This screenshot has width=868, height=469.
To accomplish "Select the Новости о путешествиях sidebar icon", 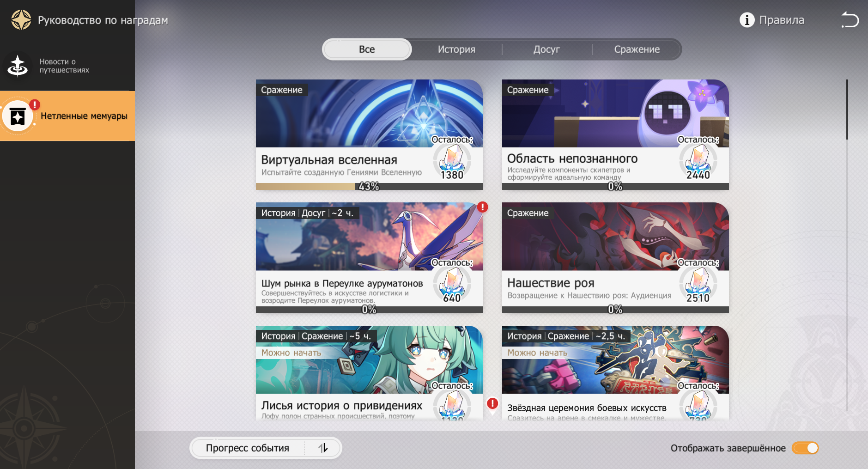I will tap(18, 66).
